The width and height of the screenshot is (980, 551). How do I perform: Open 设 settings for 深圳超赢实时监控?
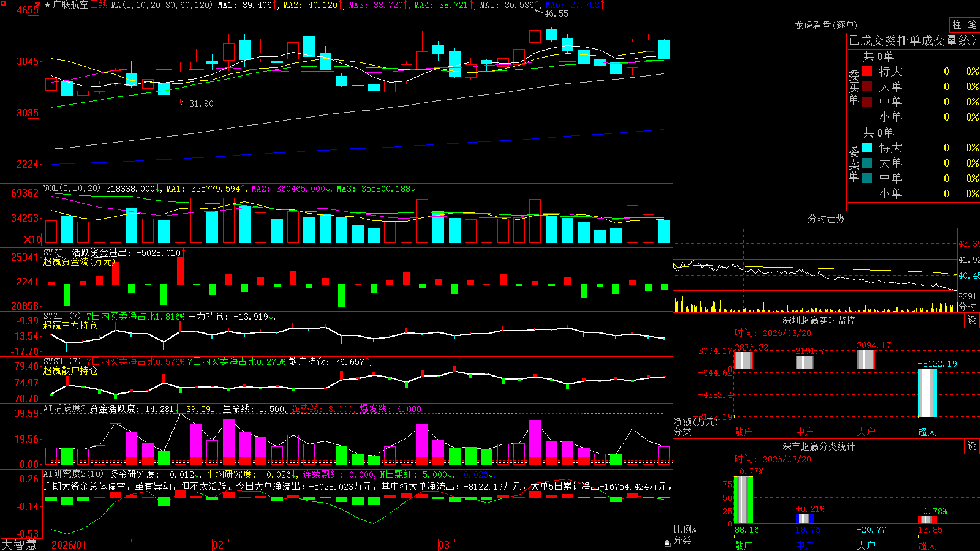pos(972,320)
